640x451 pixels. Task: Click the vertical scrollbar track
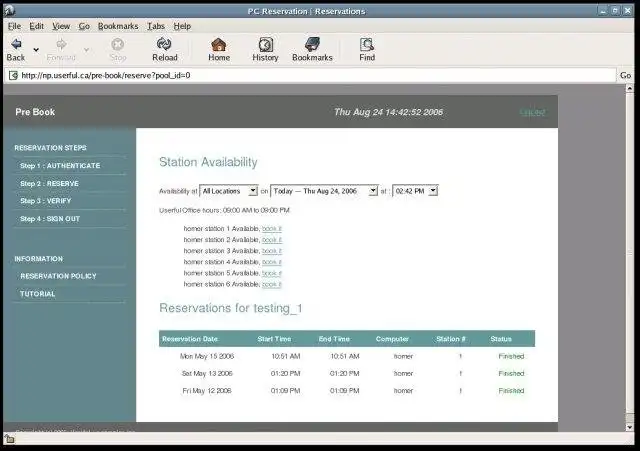coord(629,258)
